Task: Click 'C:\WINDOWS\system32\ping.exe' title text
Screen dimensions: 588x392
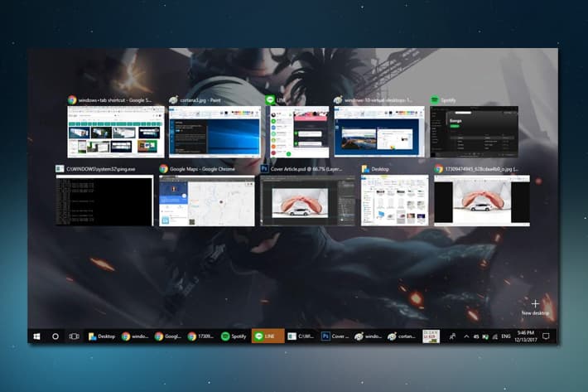Action: click(101, 169)
